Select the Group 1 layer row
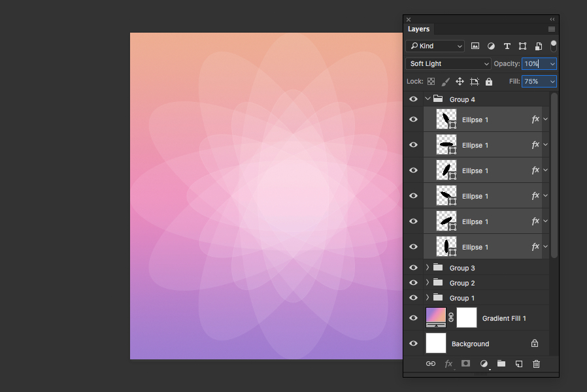The height and width of the screenshot is (392, 587). tap(477, 298)
